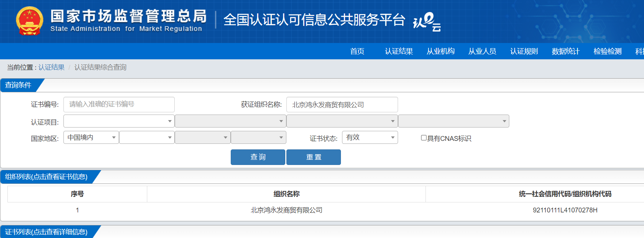Viewport: 644px width, 238px height.
Task: Expand the third 认证项目 dropdown
Action: point(342,121)
